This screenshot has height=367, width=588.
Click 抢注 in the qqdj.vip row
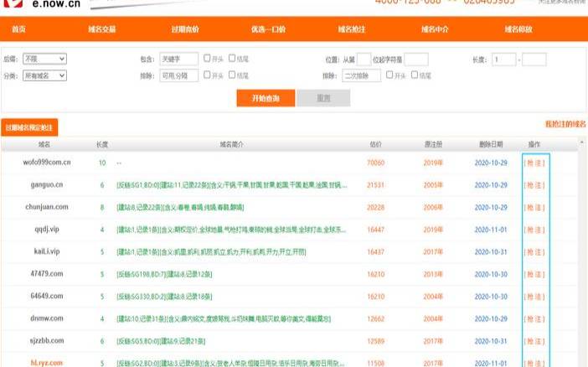click(534, 230)
